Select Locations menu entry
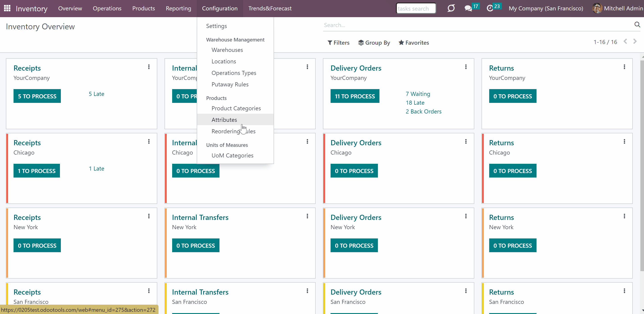 click(x=224, y=61)
